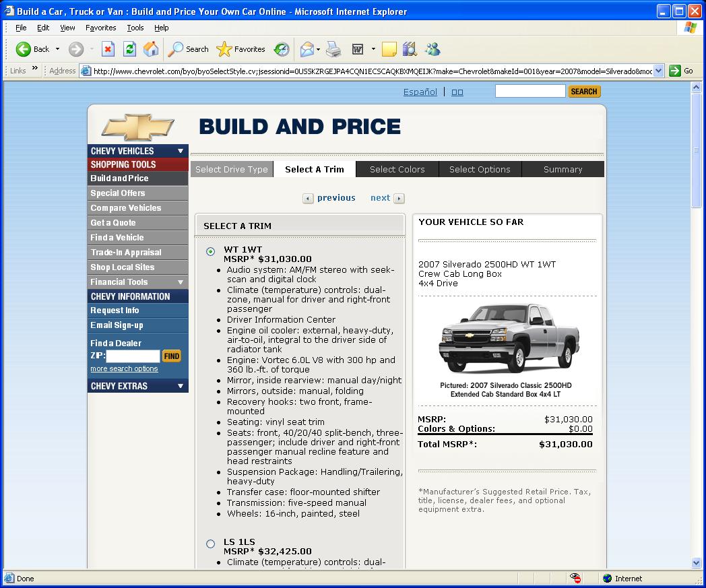
Task: Click the blocked cookie status icon
Action: pyautogui.click(x=575, y=578)
